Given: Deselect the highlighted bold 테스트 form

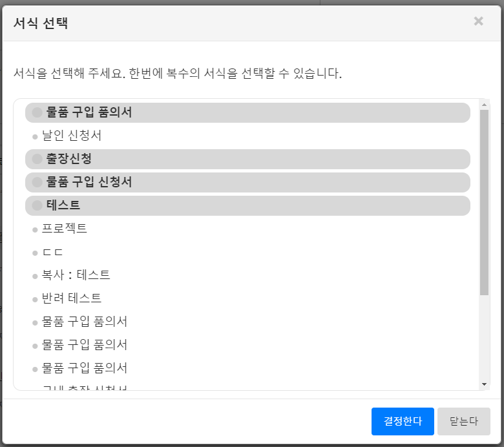Looking at the screenshot, I should pos(63,205).
